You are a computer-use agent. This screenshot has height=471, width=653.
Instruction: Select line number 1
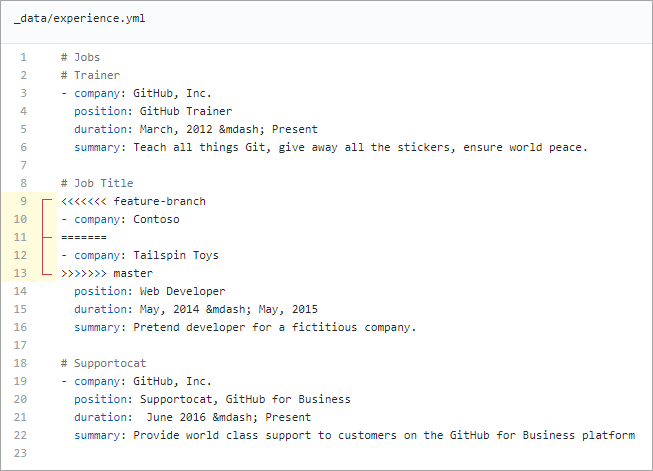click(23, 57)
